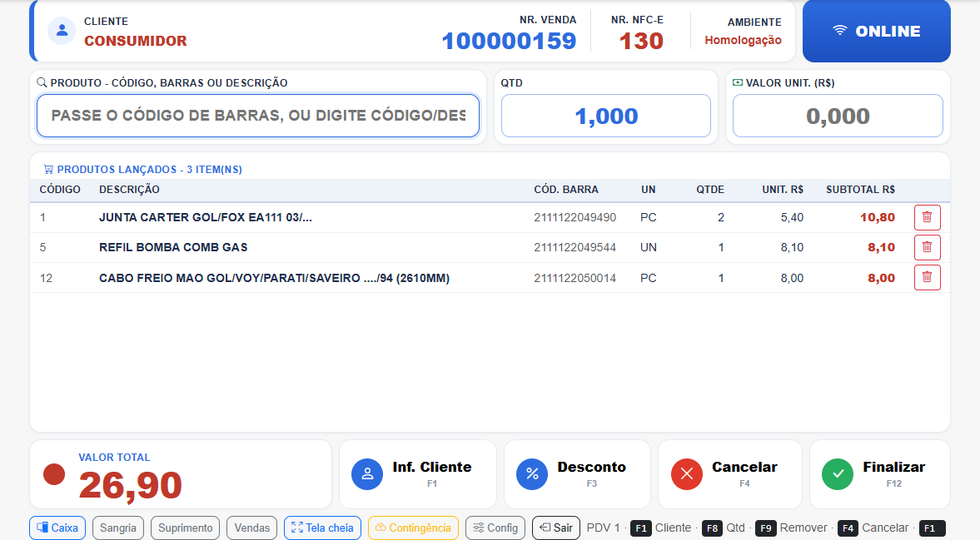Screen dimensions: 980x540
Task: Click the search magnifier icon near Produto
Action: (42, 82)
